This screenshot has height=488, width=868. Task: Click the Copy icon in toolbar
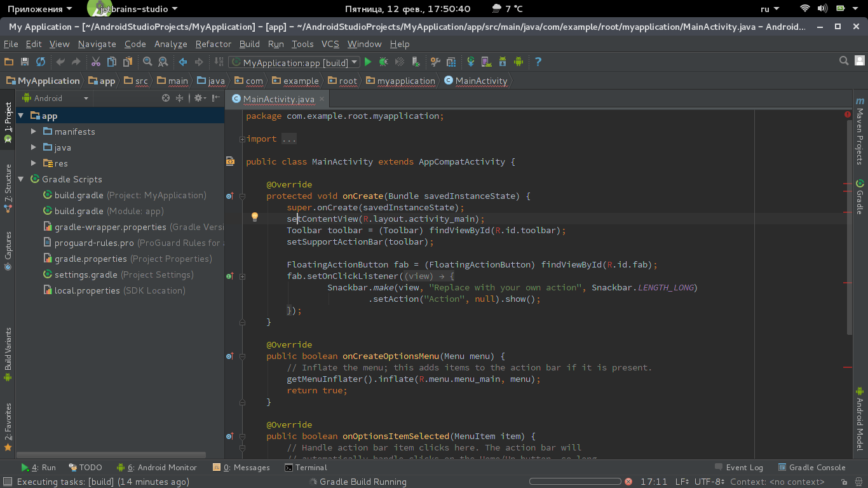click(112, 62)
